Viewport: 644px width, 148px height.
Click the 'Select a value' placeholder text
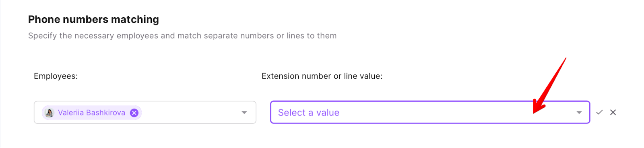point(309,113)
